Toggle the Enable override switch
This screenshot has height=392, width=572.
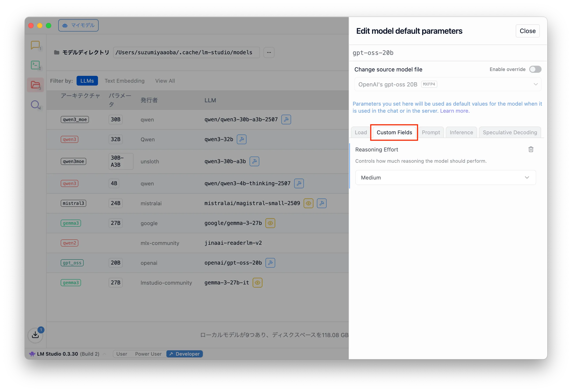[x=535, y=69]
